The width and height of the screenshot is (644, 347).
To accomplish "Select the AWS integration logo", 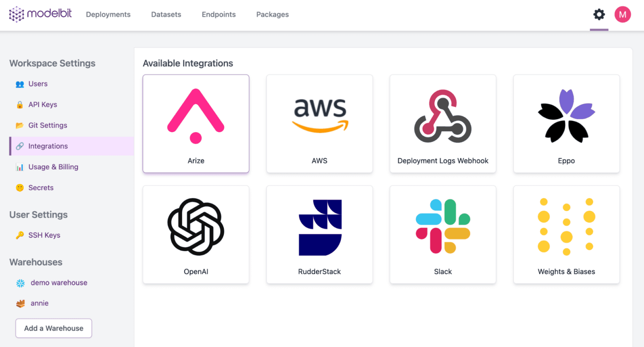I will [319, 115].
